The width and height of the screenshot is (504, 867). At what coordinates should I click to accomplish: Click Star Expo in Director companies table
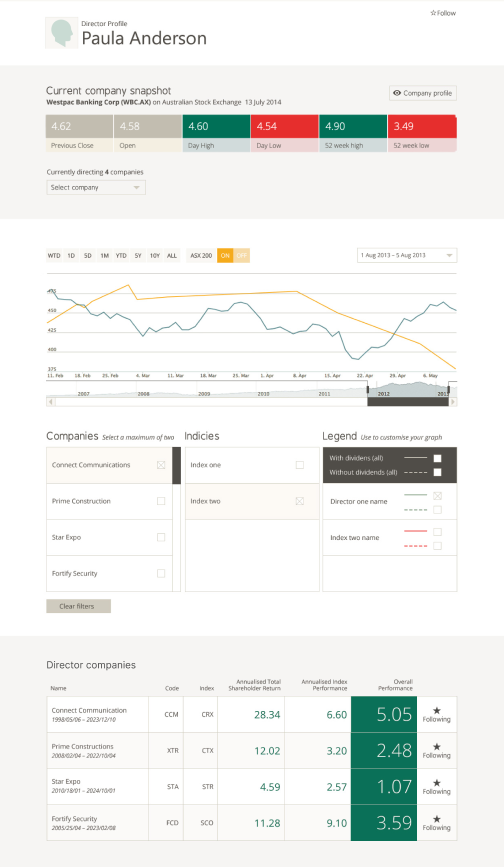coord(66,781)
